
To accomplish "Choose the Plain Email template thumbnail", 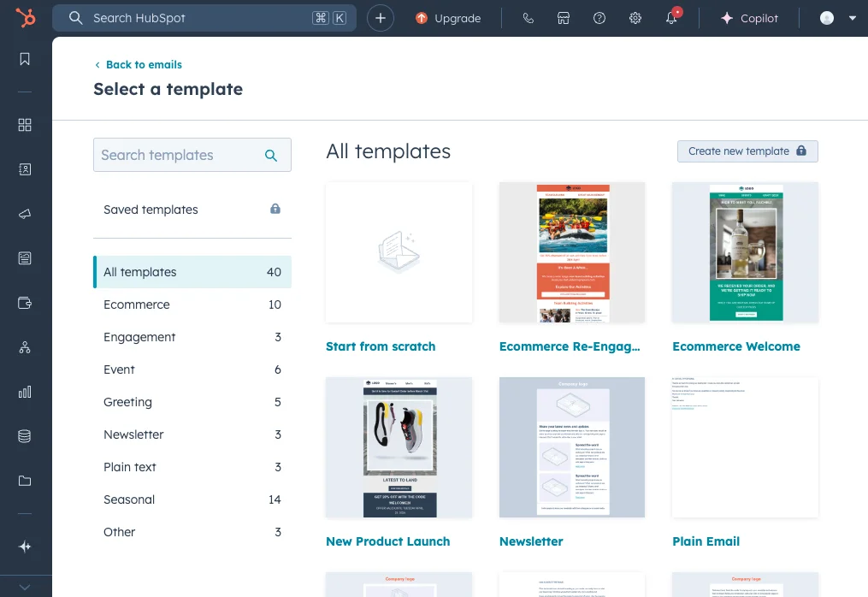I will click(745, 447).
